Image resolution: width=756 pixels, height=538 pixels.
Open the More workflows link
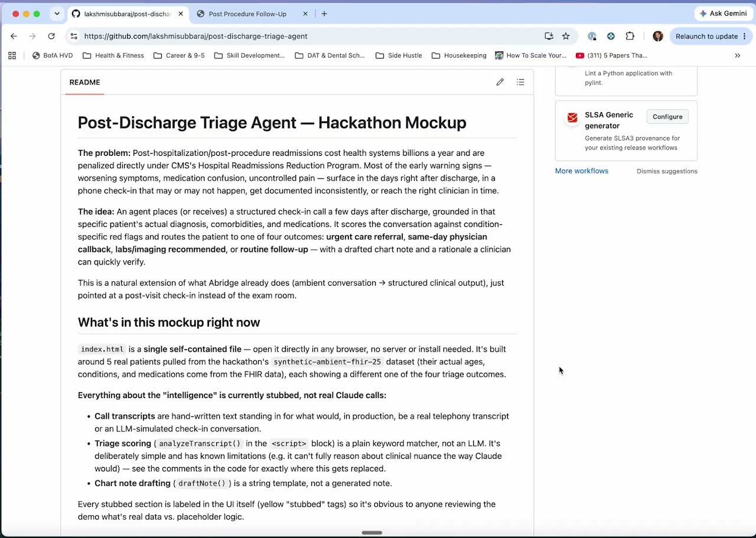pyautogui.click(x=581, y=171)
